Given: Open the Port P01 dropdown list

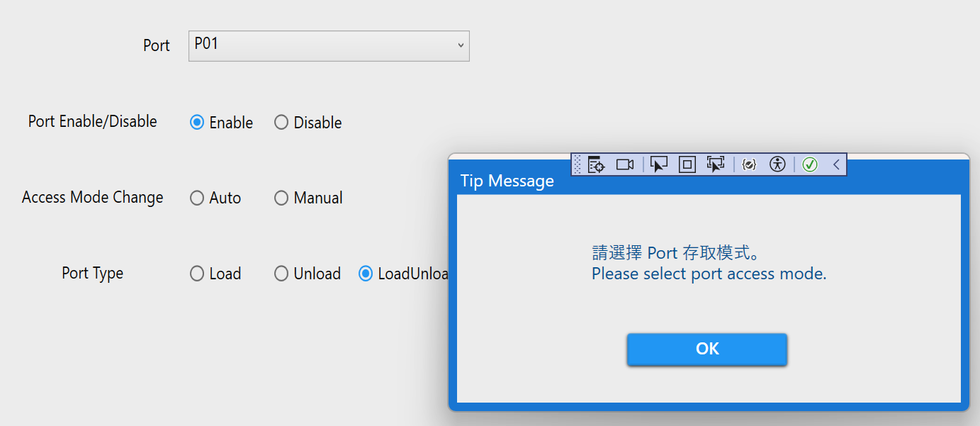Looking at the screenshot, I should click(329, 45).
